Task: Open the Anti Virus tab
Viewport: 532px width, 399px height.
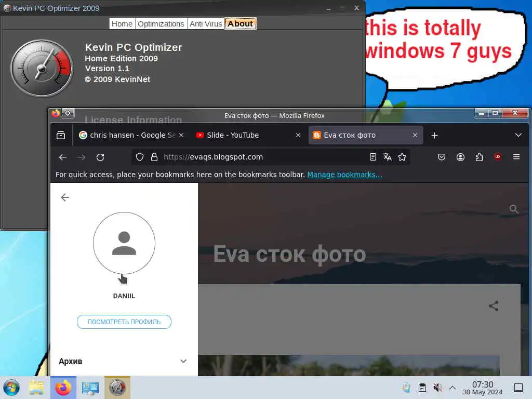Action: pyautogui.click(x=206, y=24)
